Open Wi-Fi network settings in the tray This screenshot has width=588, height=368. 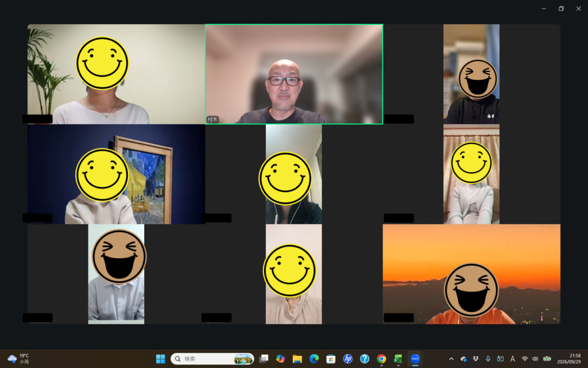(525, 359)
